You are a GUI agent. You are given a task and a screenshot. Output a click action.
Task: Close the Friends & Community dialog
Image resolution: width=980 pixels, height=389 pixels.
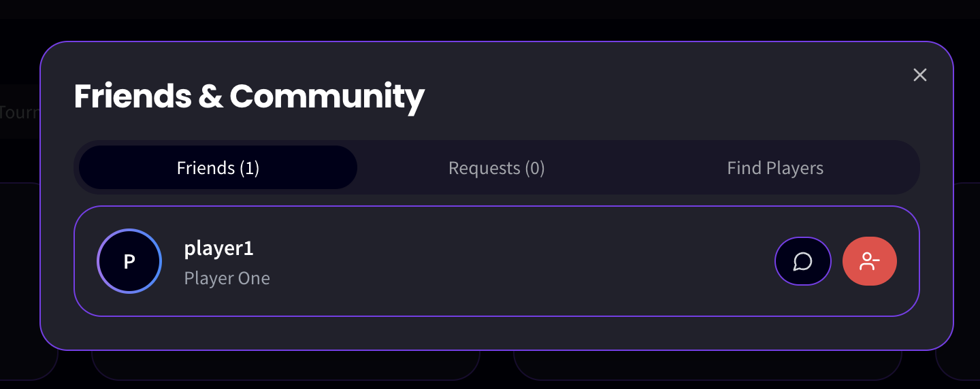[x=920, y=75]
